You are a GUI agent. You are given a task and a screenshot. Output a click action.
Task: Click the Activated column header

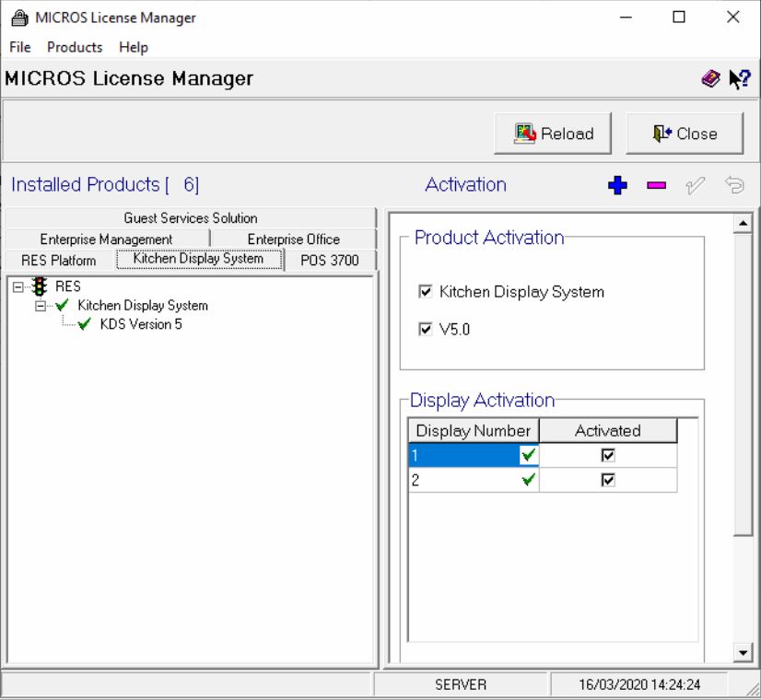click(608, 430)
